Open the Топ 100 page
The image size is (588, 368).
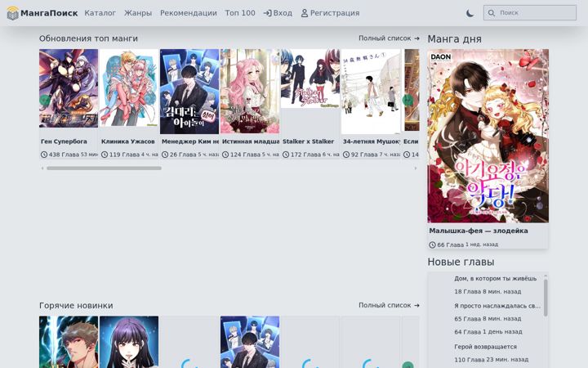pyautogui.click(x=240, y=13)
